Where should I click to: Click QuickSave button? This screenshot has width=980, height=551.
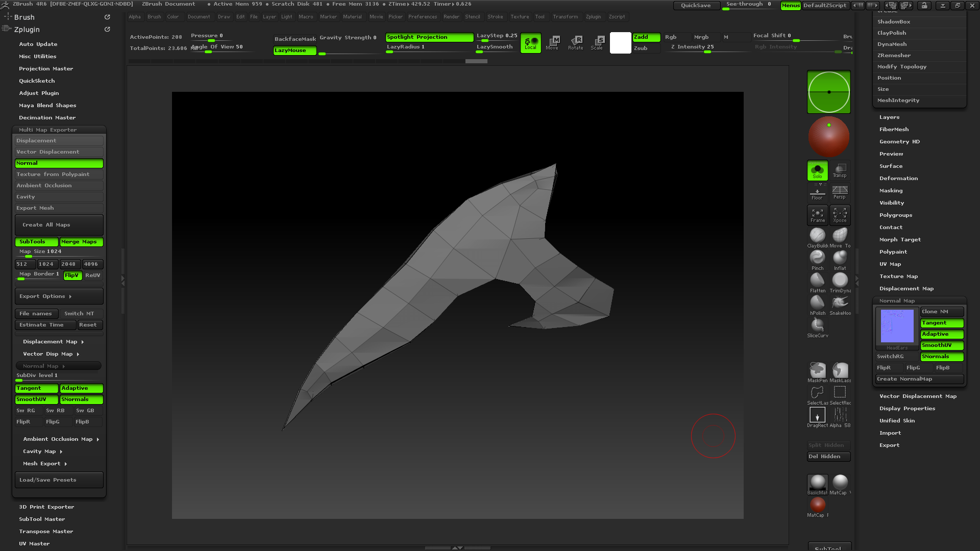pos(696,6)
